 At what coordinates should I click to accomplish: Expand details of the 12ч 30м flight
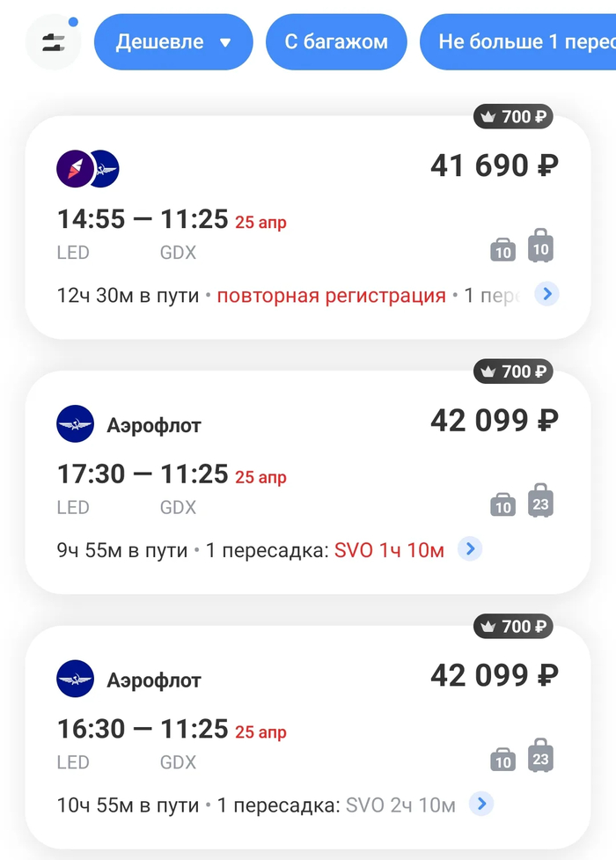tap(547, 294)
